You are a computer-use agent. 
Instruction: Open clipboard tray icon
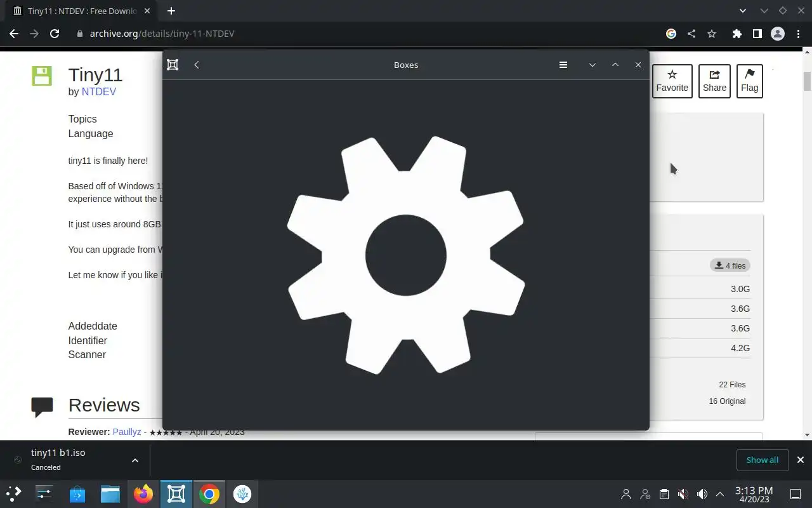point(664,493)
